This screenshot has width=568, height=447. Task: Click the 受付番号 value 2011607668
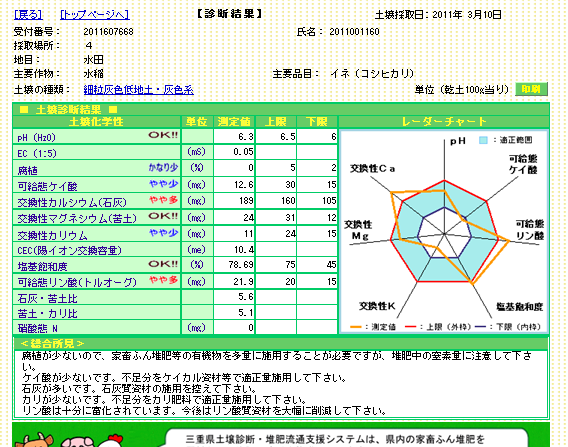[108, 32]
